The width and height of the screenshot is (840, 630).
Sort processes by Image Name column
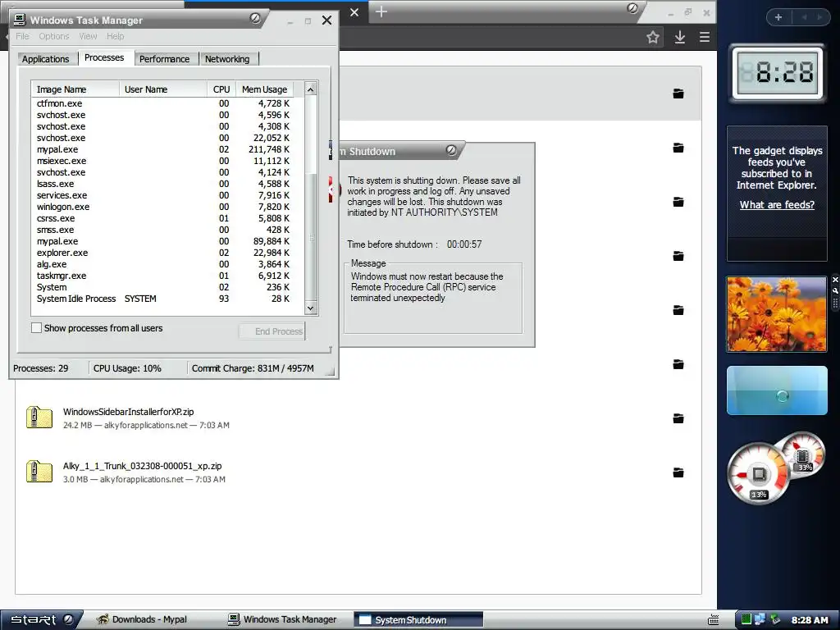coord(75,89)
